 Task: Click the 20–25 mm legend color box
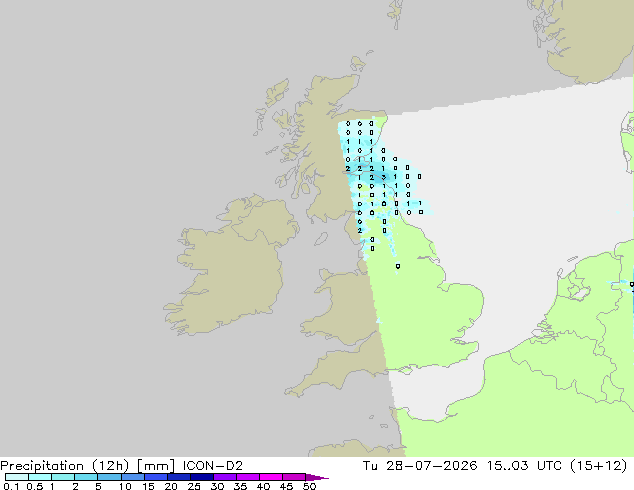(x=178, y=477)
